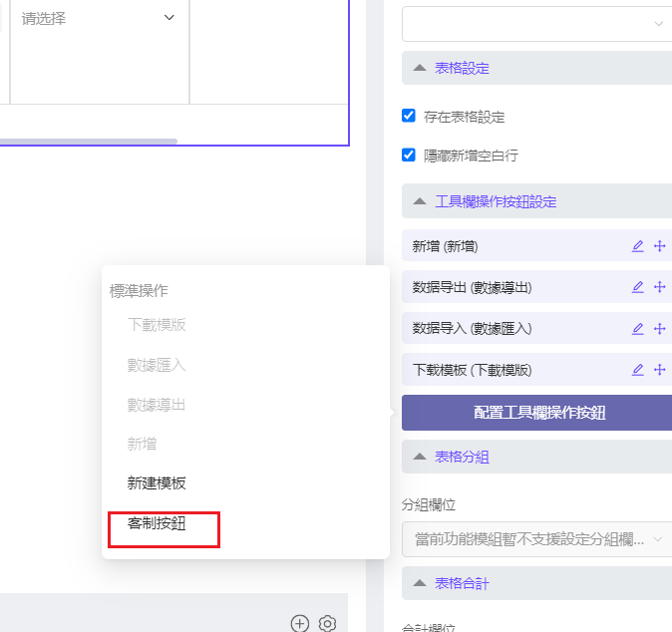The height and width of the screenshot is (632, 672).
Task: Click the 標準操作 group heading
Action: [139, 291]
